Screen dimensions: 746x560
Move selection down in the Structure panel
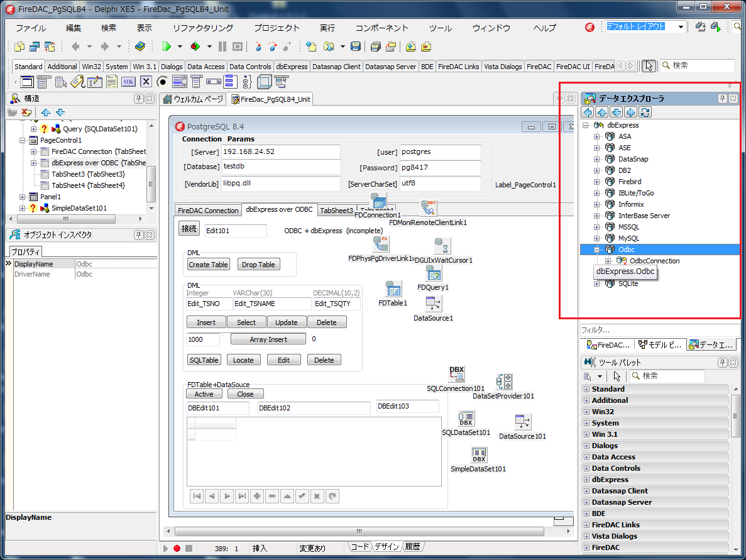[60, 113]
